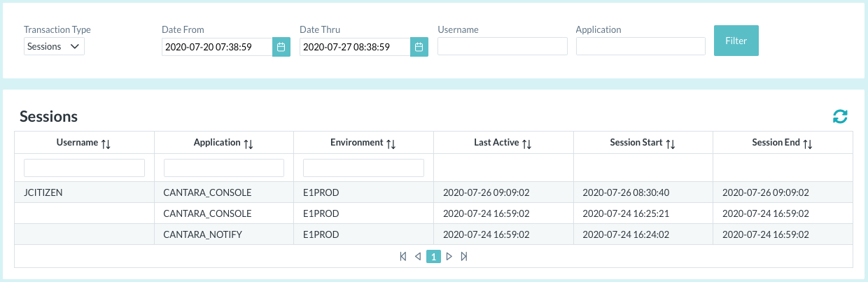The width and height of the screenshot is (868, 282).
Task: Expand the Transaction Type dropdown
Action: 54,47
